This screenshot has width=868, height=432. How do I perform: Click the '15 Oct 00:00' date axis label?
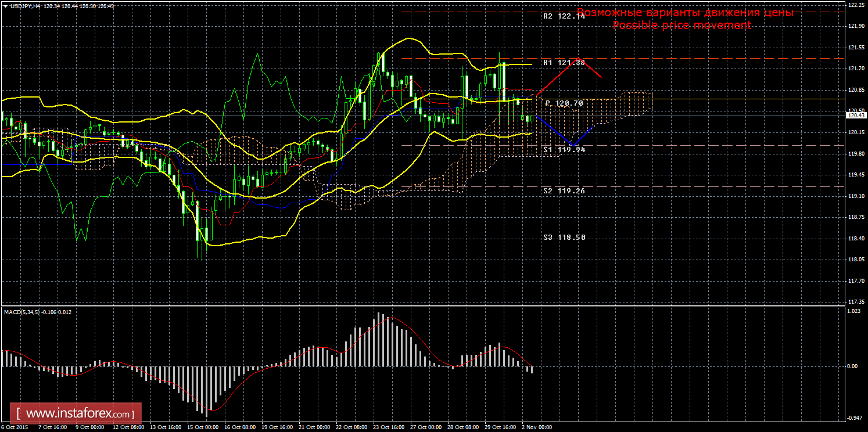(x=202, y=427)
